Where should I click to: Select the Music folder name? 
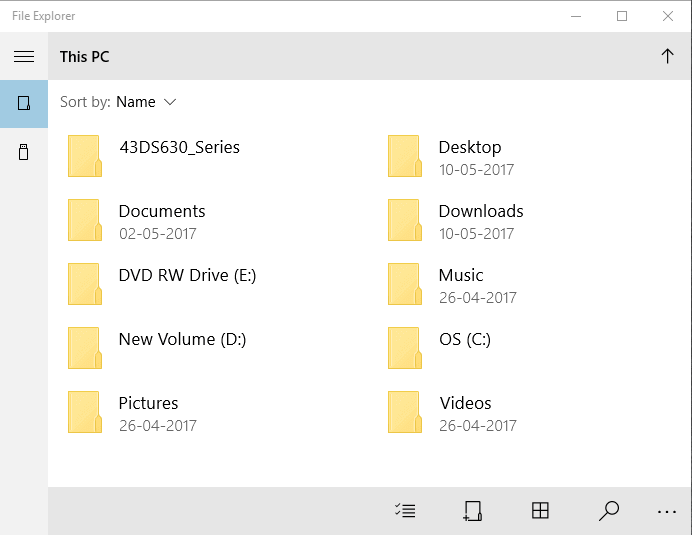[x=461, y=275]
